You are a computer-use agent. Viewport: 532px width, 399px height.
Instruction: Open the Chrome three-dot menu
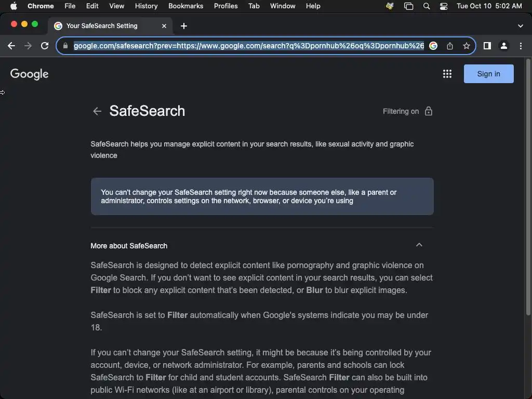pyautogui.click(x=521, y=46)
